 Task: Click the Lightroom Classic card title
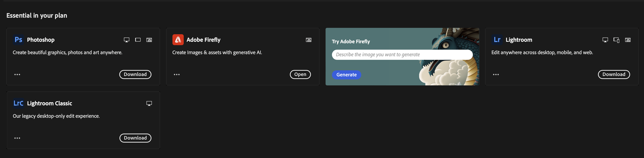click(x=49, y=103)
